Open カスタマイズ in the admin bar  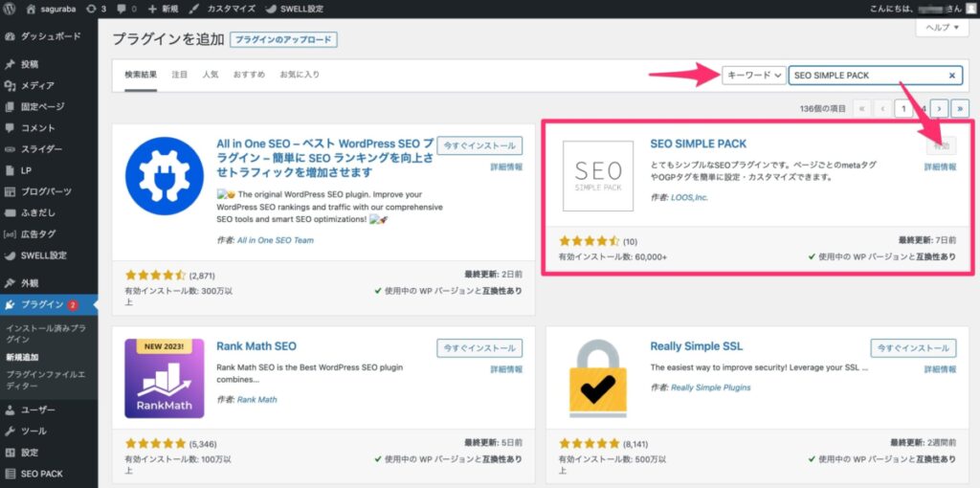tap(221, 9)
